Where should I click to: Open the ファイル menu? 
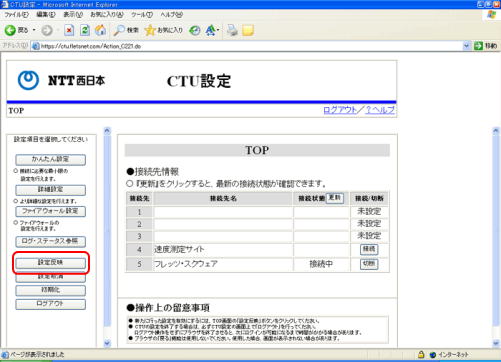(16, 15)
